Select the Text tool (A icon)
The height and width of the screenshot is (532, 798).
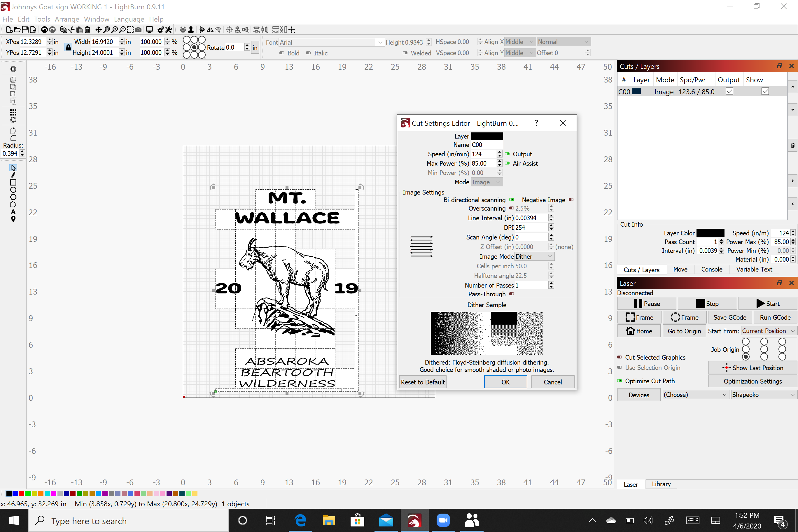pos(13,212)
